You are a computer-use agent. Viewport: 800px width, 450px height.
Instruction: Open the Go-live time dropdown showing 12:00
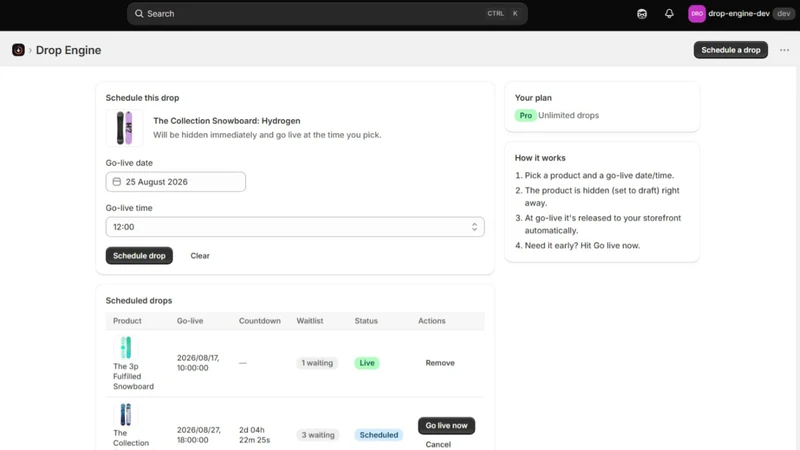pos(295,227)
